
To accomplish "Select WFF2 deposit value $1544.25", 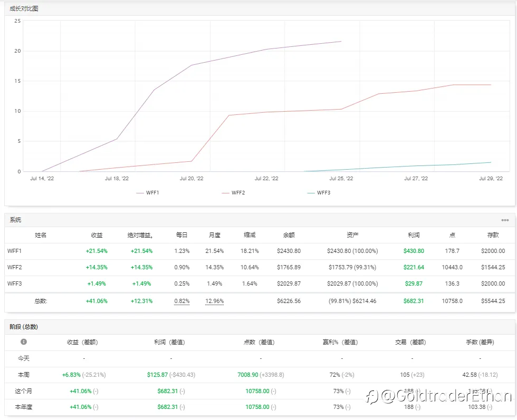I will (x=493, y=267).
